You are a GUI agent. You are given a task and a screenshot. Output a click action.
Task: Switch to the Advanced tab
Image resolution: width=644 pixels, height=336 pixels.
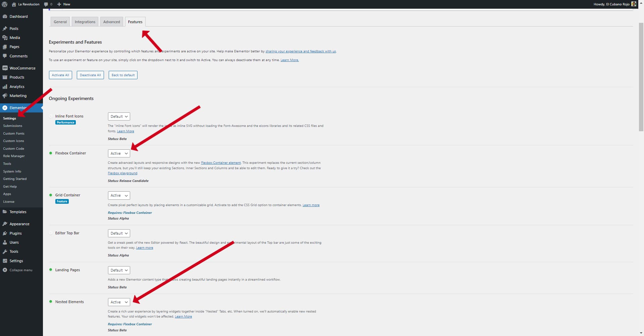[111, 22]
